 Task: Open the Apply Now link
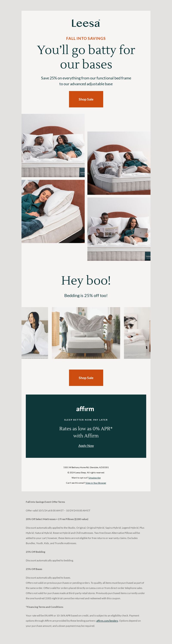coord(86,446)
